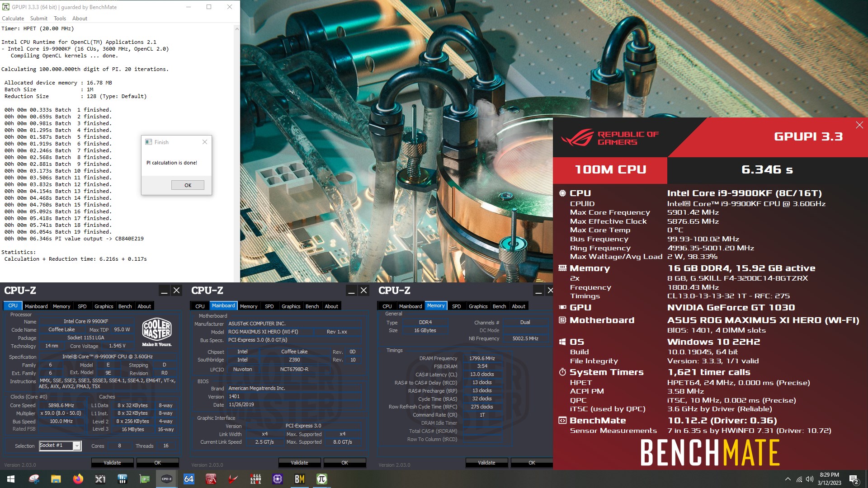Click OK in the Memory-tab CPU-Z window
The image size is (868, 488).
[532, 463]
